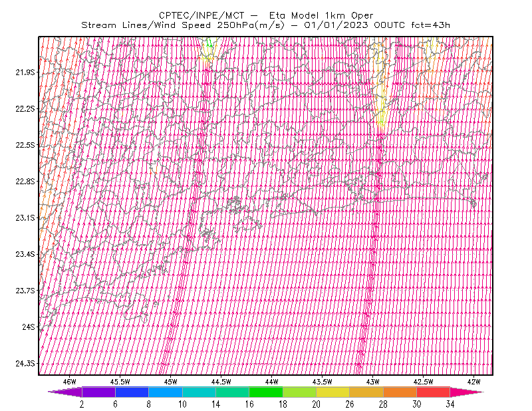The height and width of the screenshot is (411, 532).
Task: Click the legend value label 34
Action: pyautogui.click(x=450, y=404)
